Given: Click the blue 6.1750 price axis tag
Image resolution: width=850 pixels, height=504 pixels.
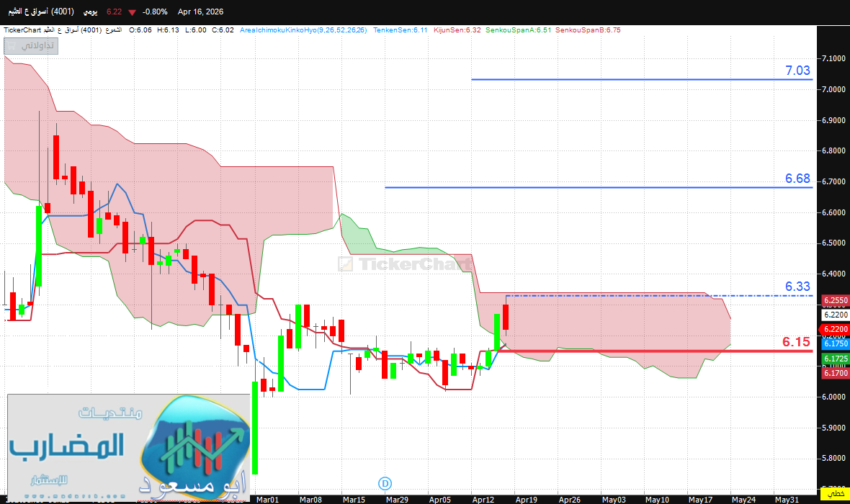Looking at the screenshot, I should [x=835, y=344].
